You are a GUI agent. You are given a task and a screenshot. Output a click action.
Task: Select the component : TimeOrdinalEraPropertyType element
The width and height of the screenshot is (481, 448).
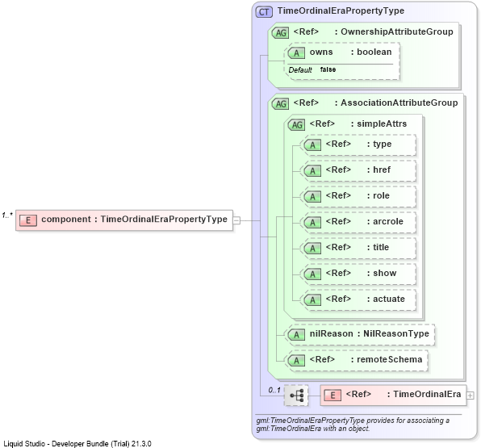pyautogui.click(x=124, y=220)
